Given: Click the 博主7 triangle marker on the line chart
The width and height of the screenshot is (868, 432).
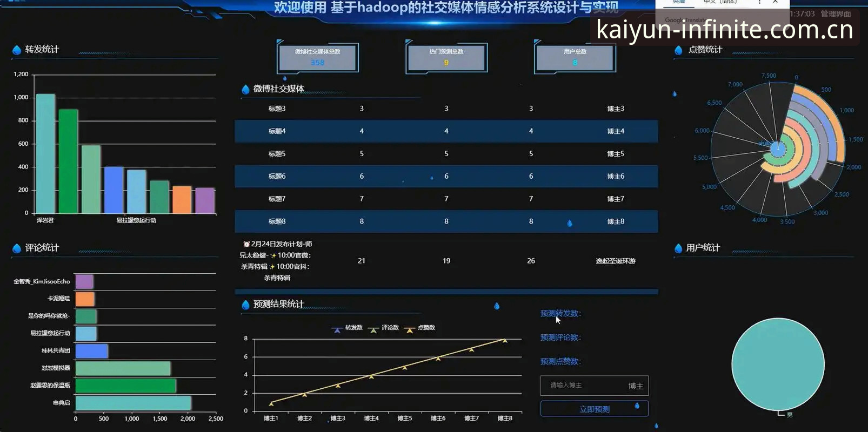Looking at the screenshot, I should coord(471,349).
